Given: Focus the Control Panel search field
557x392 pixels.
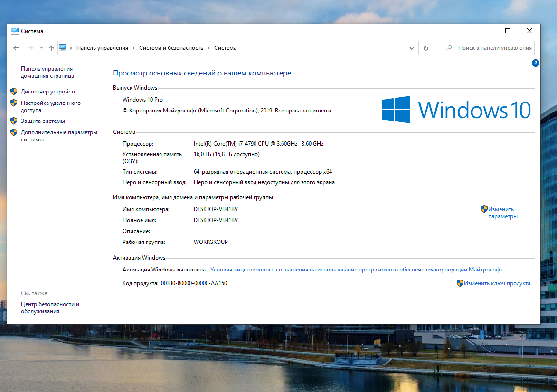Looking at the screenshot, I should tap(487, 48).
